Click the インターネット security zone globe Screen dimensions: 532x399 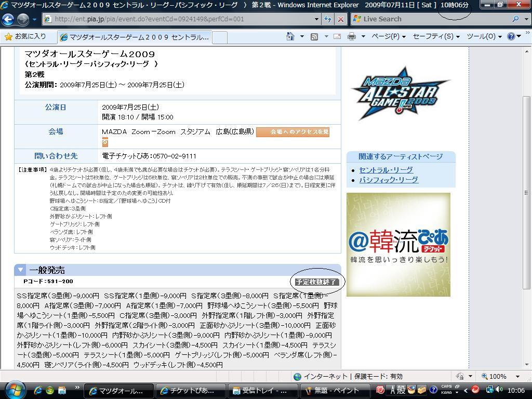click(x=297, y=377)
